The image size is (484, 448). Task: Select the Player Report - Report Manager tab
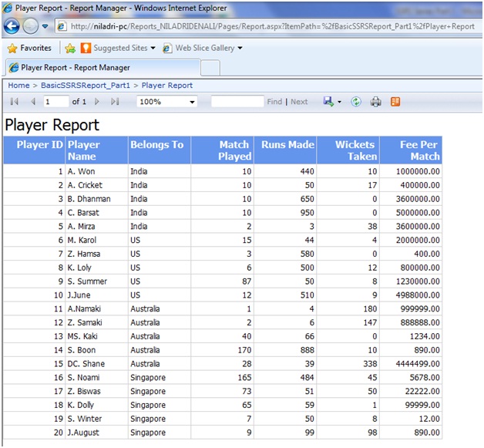click(x=102, y=68)
